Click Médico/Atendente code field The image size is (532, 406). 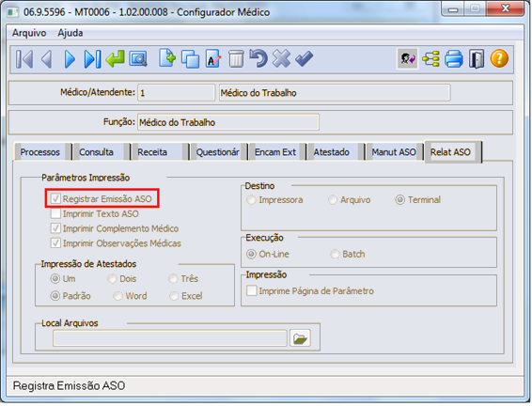[176, 93]
